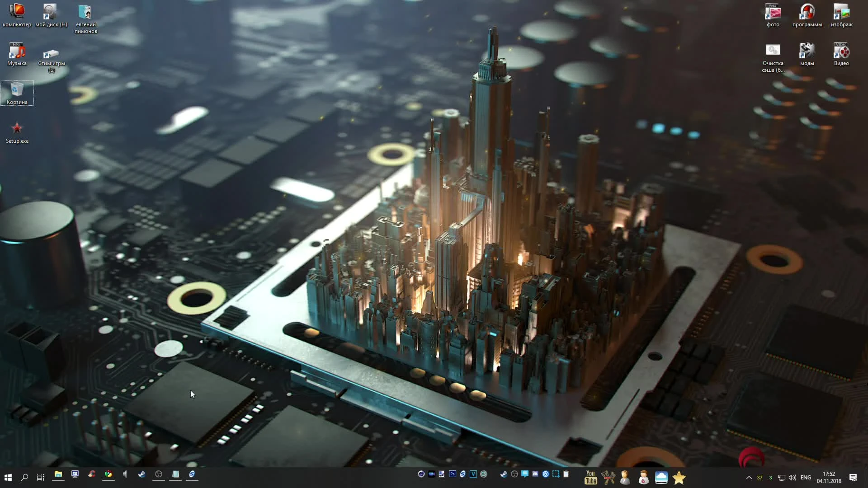Open the clock and calendar flyout
Image resolution: width=868 pixels, height=488 pixels.
pos(829,478)
